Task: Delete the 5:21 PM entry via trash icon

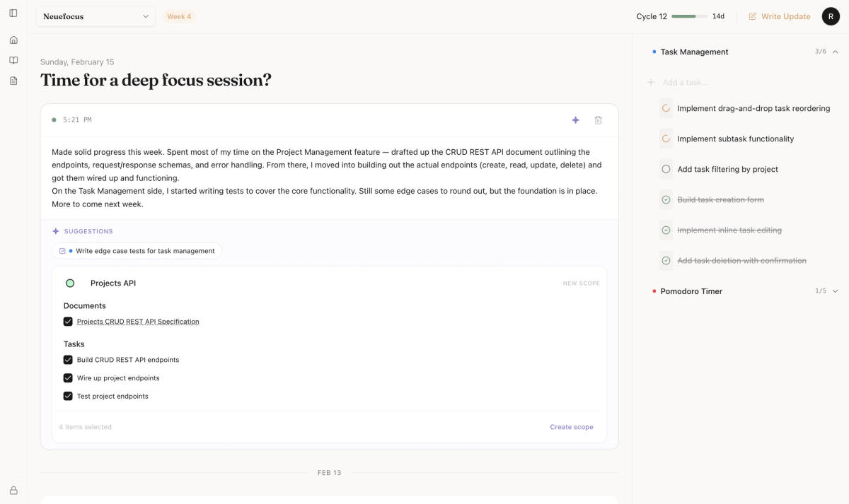Action: [x=598, y=119]
